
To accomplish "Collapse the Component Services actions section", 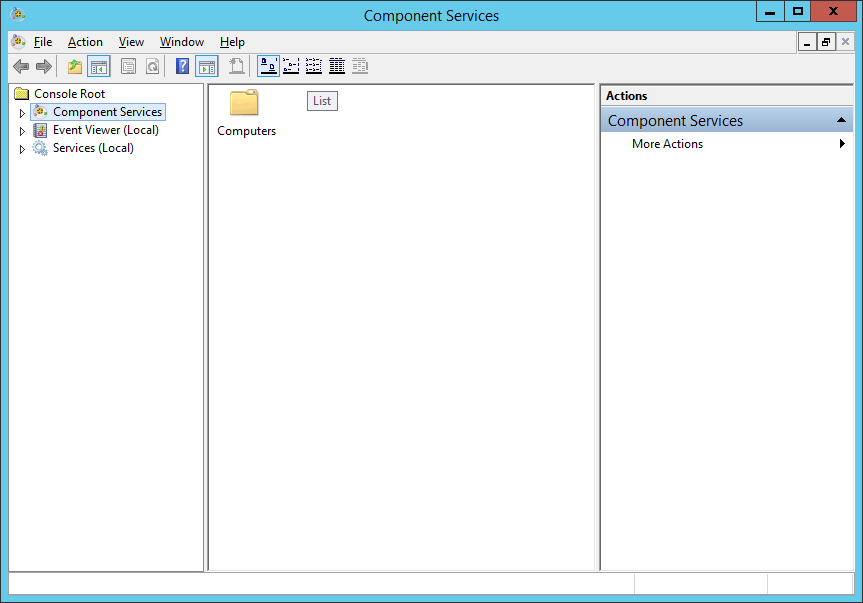I will (x=842, y=121).
